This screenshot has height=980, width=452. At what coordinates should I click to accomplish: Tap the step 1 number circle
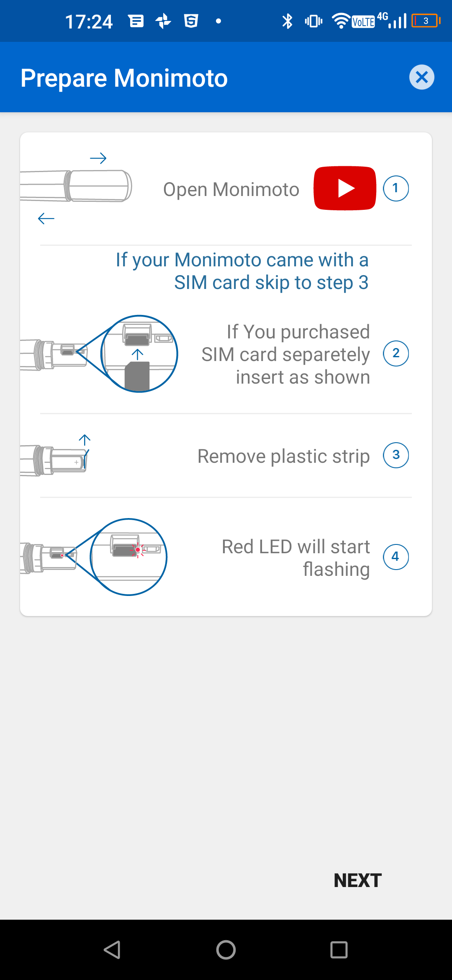click(395, 188)
